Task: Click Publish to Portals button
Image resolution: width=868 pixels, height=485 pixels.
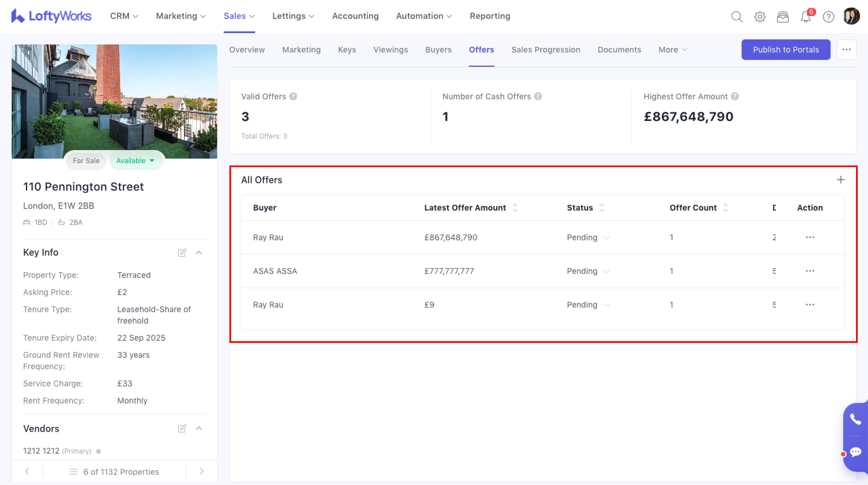Action: pyautogui.click(x=786, y=50)
